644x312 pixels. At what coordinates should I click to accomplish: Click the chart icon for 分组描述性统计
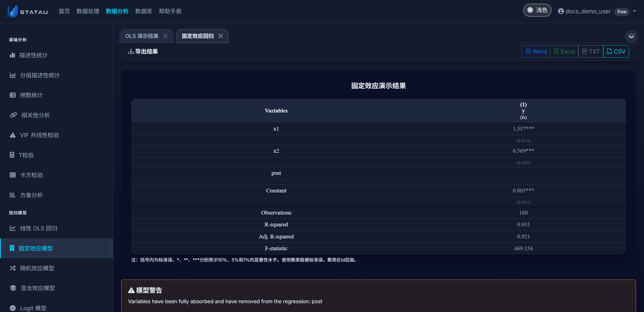click(13, 75)
